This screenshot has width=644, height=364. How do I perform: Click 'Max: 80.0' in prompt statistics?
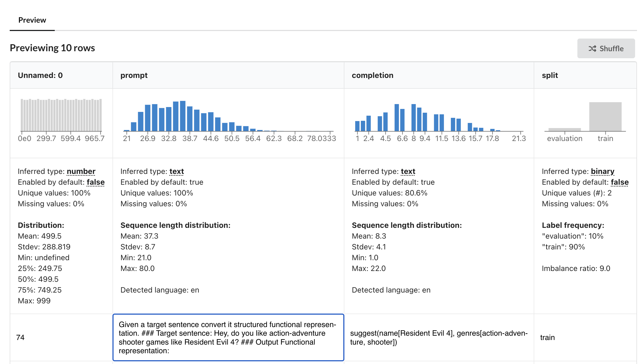tap(137, 269)
